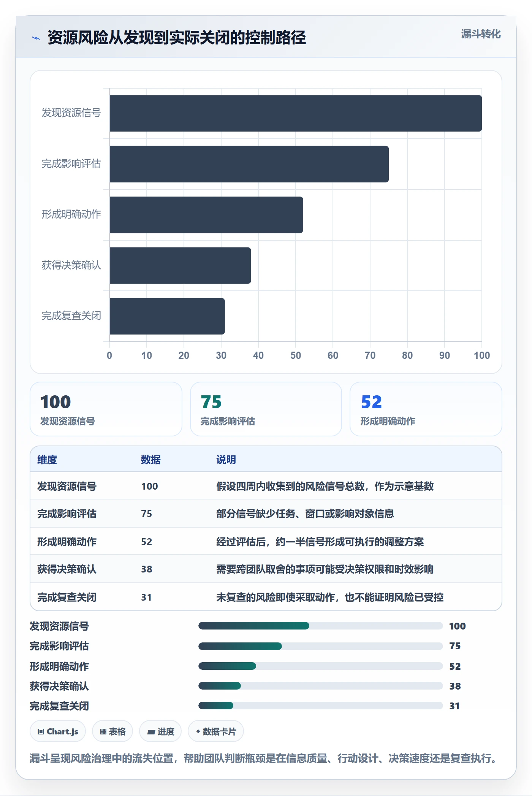Click the 获得决策确认 progress bar
This screenshot has width=532, height=796.
[x=321, y=686]
